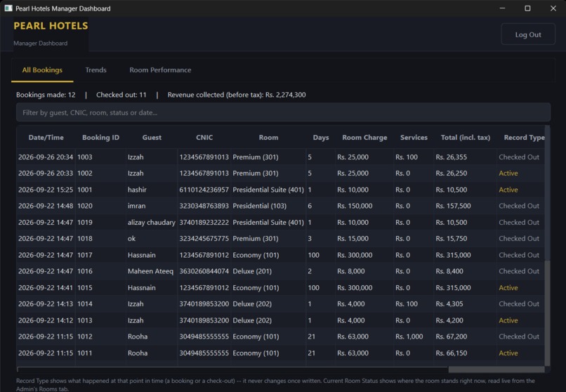
Task: Click the CNIC column header
Action: click(204, 138)
